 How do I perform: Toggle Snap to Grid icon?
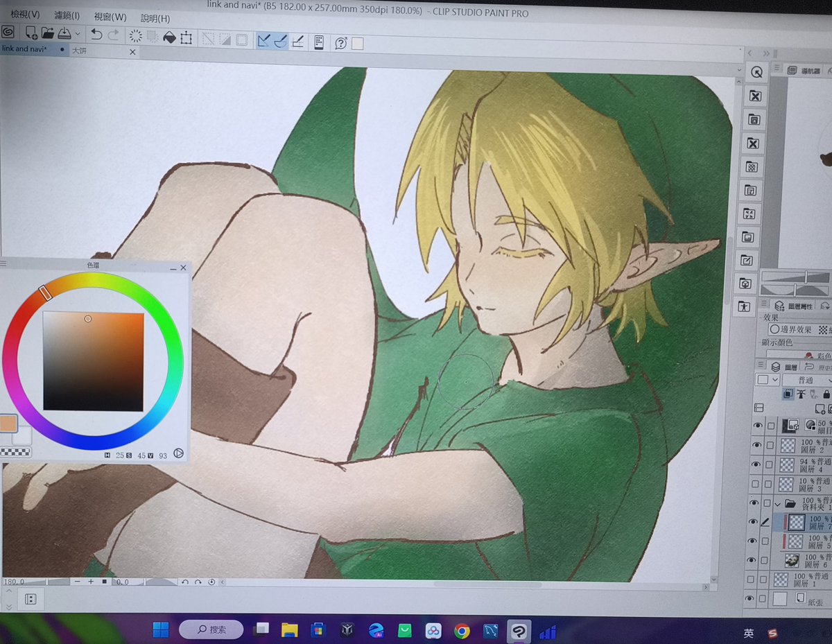297,42
